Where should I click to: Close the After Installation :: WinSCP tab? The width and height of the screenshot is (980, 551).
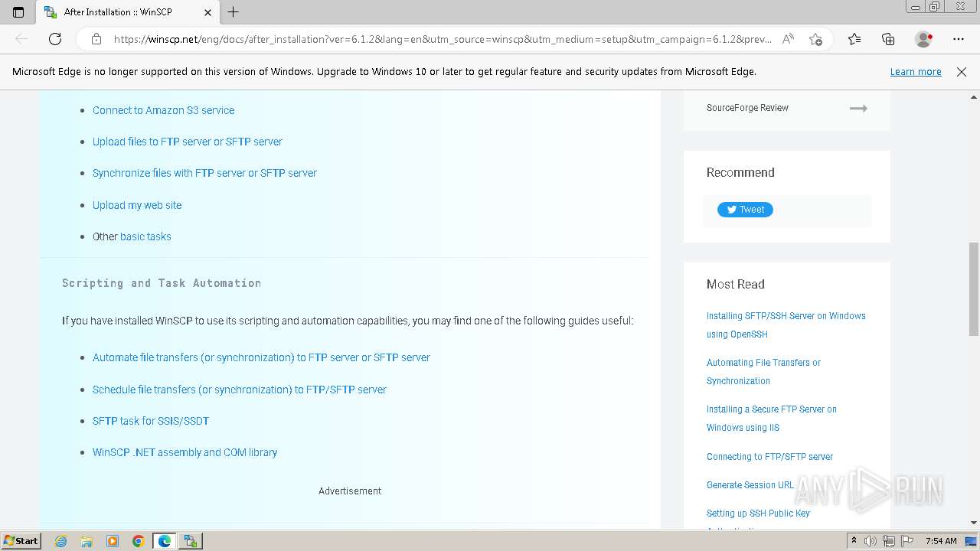(208, 12)
